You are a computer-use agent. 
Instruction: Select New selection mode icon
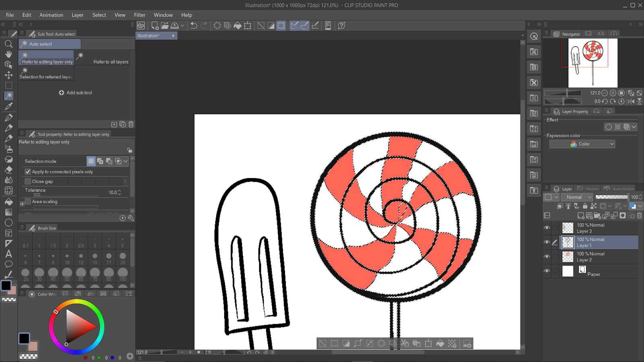pyautogui.click(x=91, y=161)
